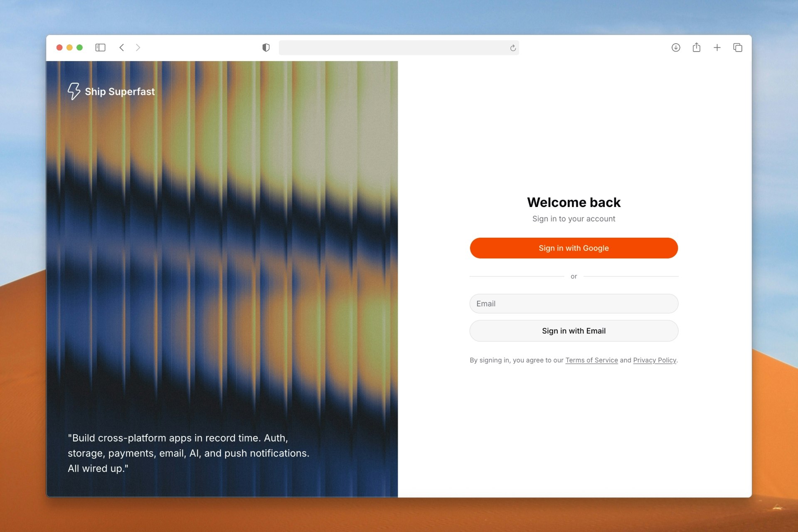Click Sign in with Google button
This screenshot has width=798, height=532.
coord(574,248)
